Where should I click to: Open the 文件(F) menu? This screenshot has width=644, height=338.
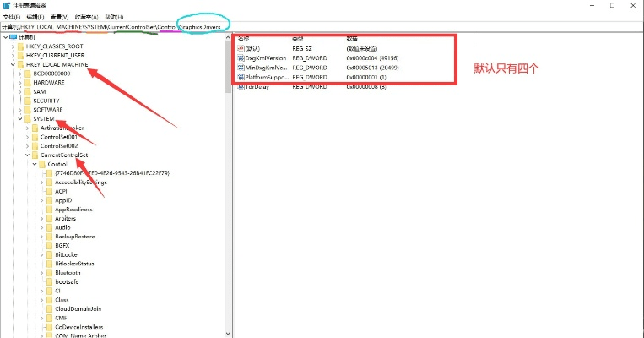coord(11,17)
